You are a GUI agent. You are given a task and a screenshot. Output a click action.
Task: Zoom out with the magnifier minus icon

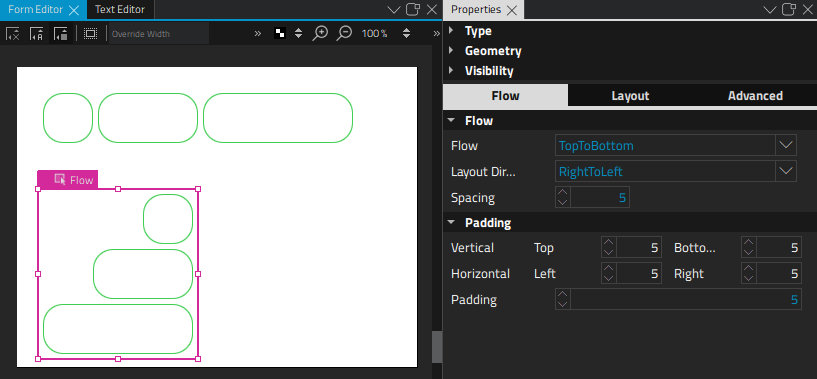(x=344, y=33)
